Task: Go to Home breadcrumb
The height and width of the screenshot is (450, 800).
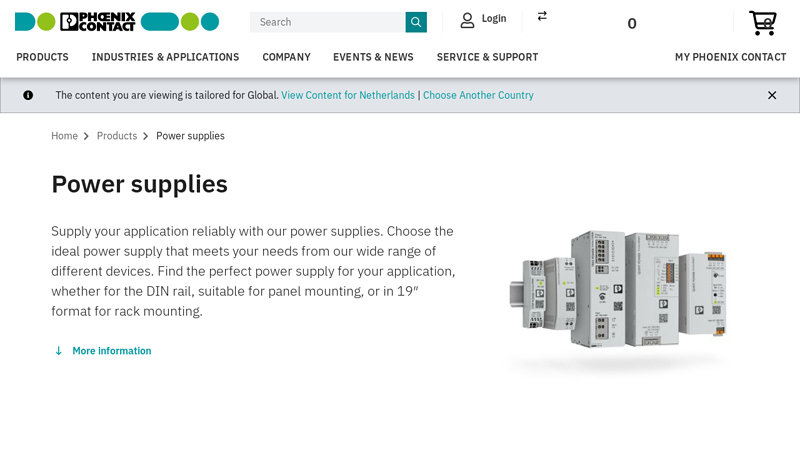Action: pyautogui.click(x=64, y=136)
